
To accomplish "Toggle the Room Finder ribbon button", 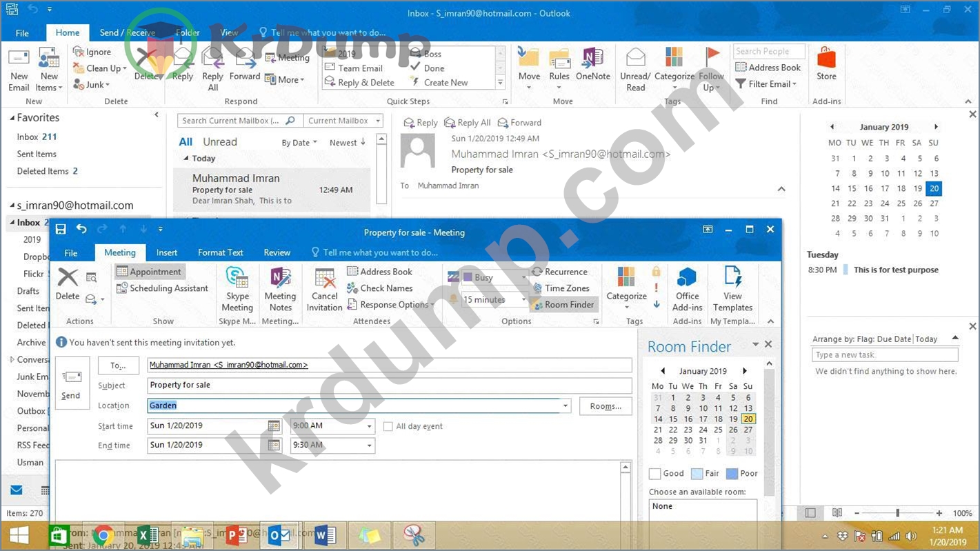I will tap(563, 305).
